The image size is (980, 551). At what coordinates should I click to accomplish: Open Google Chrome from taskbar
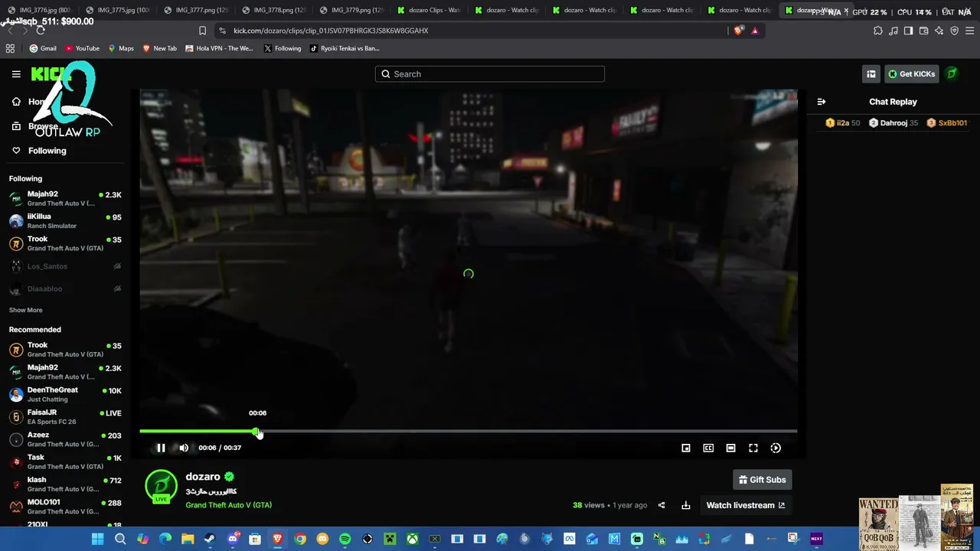click(x=300, y=539)
